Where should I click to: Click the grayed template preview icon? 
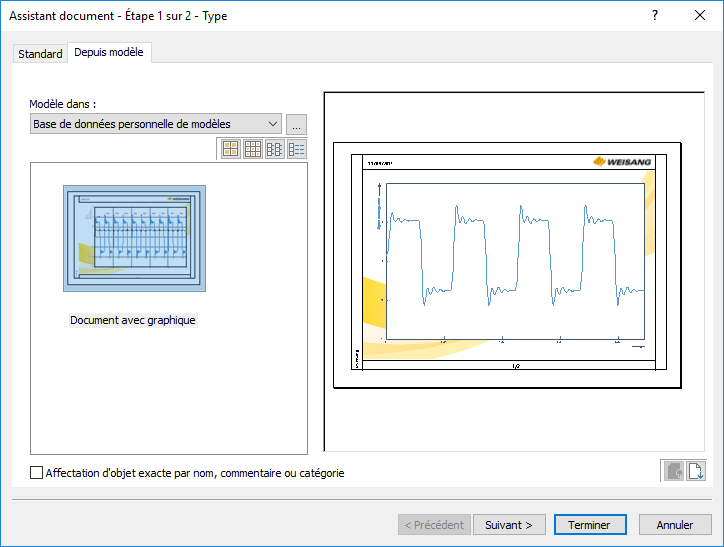click(x=674, y=471)
